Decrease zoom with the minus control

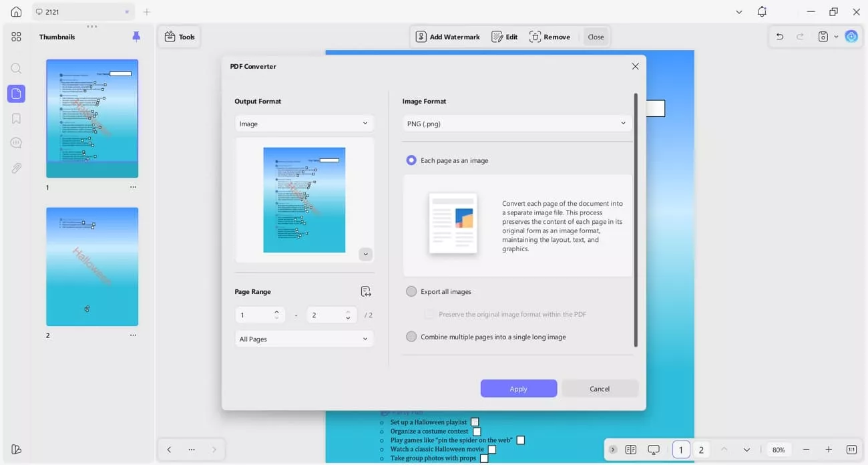[806, 450]
